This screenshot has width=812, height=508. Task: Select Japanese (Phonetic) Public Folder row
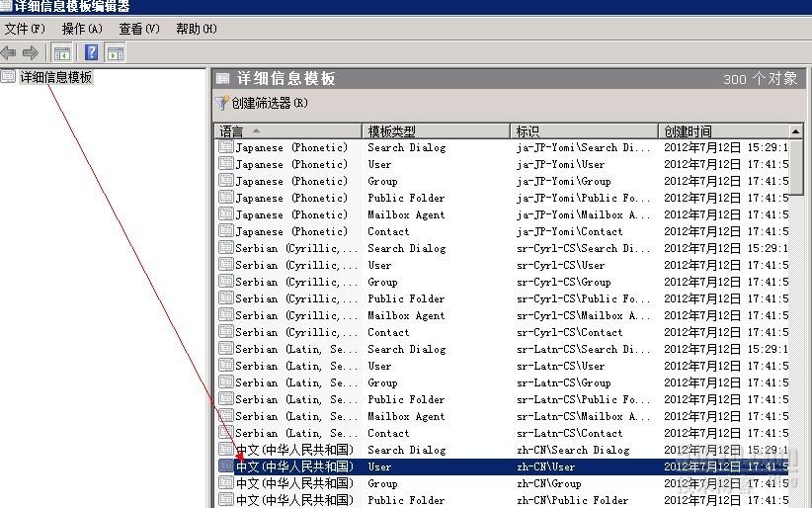tap(501, 198)
